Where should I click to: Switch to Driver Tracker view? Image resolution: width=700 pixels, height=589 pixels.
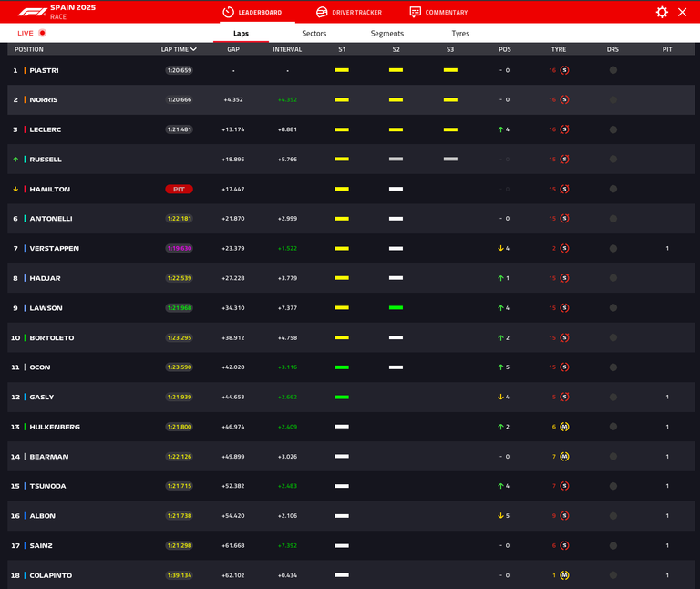pyautogui.click(x=349, y=12)
